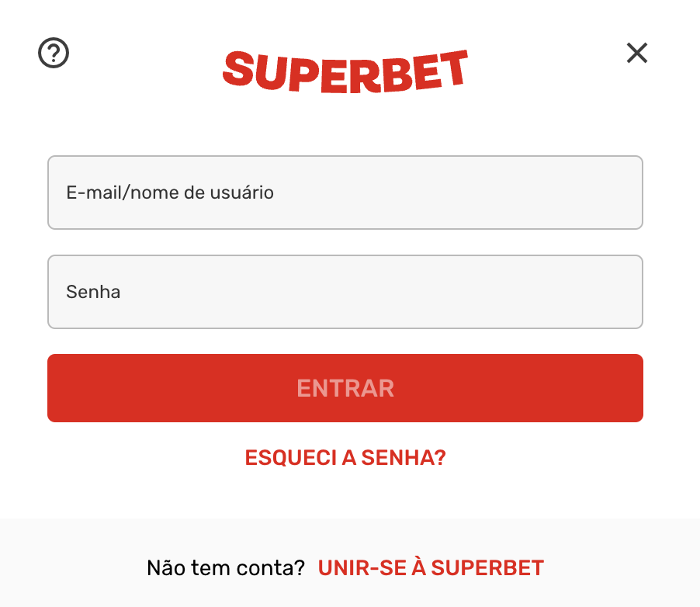Viewport: 700px width, 607px height.
Task: Click the 'E-mail/nome de usuário' placeholder text
Action: (x=170, y=193)
